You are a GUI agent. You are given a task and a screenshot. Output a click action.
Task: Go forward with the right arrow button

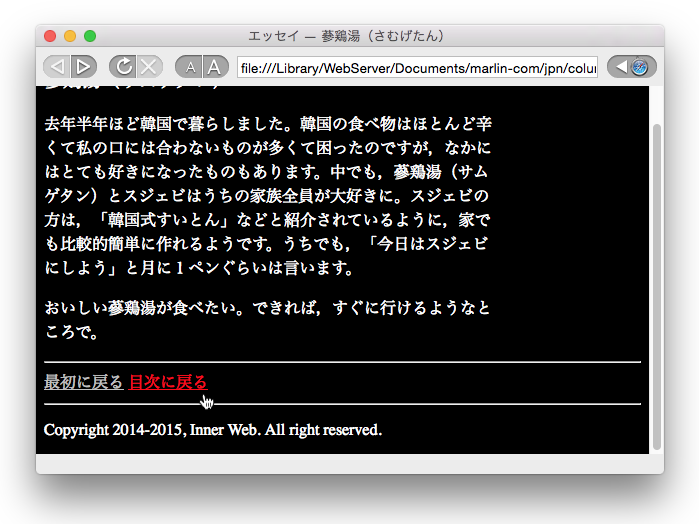click(x=83, y=67)
